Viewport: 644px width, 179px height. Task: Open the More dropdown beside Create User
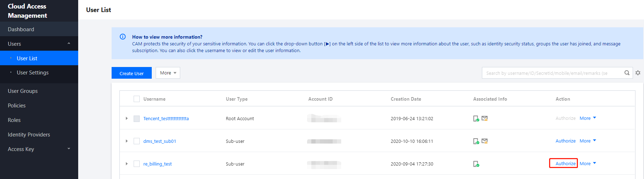[168, 73]
